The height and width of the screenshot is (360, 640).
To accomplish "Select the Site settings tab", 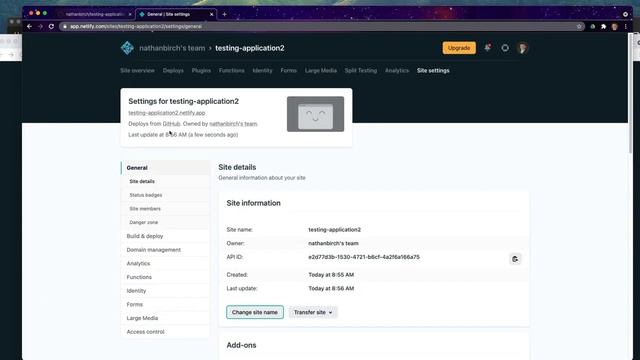I will [433, 70].
